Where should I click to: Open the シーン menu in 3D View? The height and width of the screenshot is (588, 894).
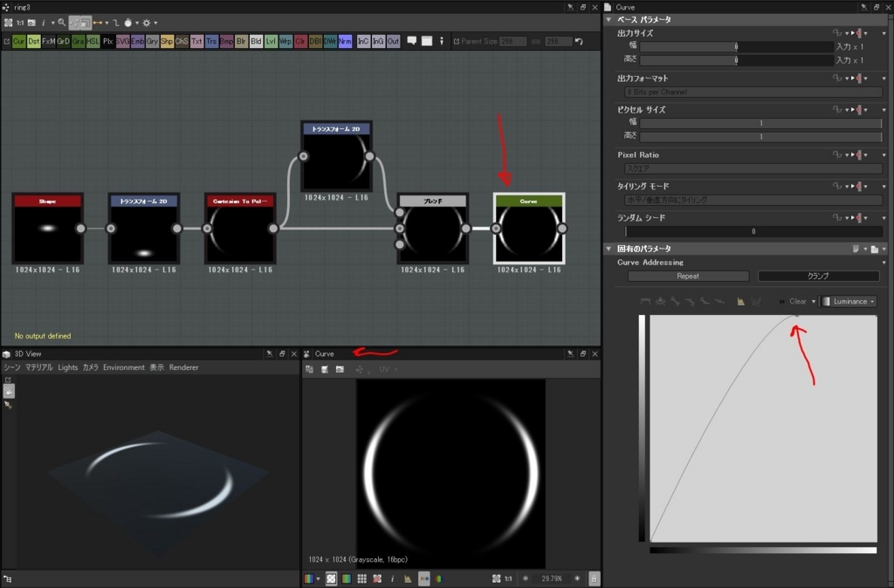click(12, 367)
